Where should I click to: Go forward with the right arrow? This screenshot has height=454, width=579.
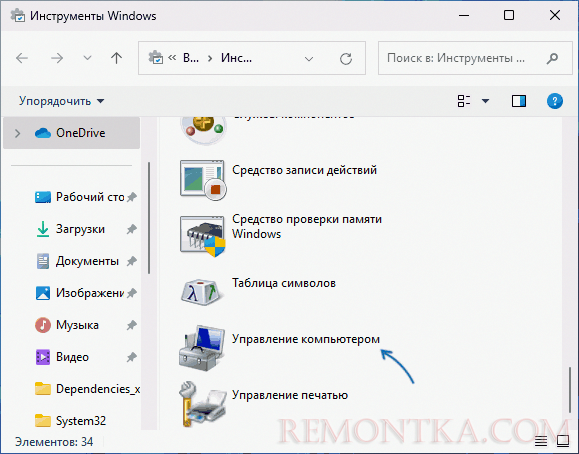point(57,58)
